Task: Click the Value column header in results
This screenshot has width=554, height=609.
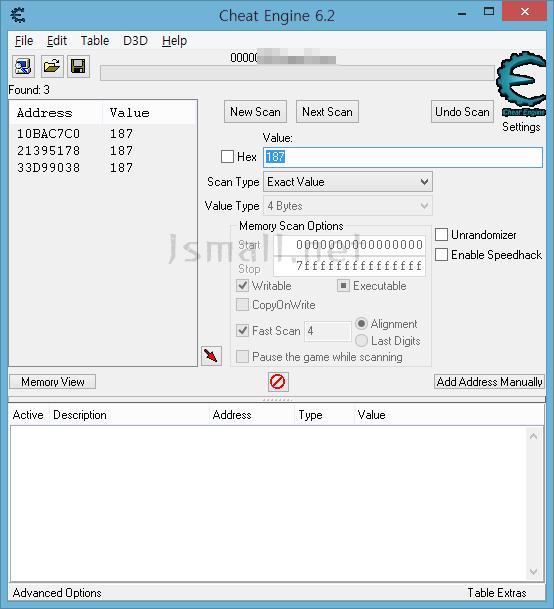Action: tap(149, 113)
